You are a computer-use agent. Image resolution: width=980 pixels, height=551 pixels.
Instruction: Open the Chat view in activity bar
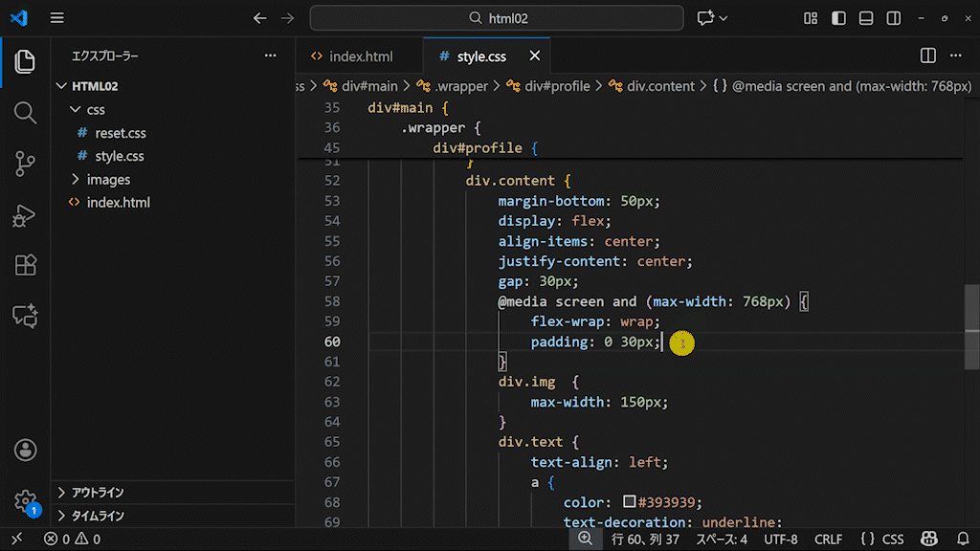[25, 316]
